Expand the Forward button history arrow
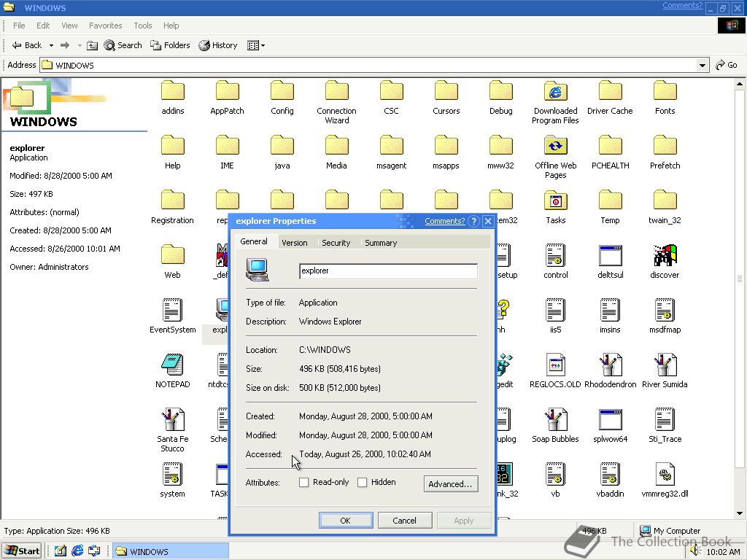The width and height of the screenshot is (747, 560). 80,45
